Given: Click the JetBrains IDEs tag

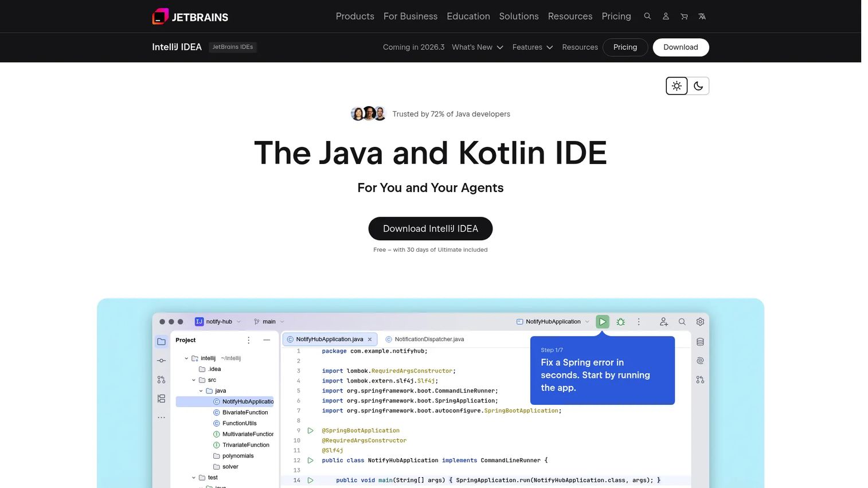Looking at the screenshot, I should tap(232, 47).
